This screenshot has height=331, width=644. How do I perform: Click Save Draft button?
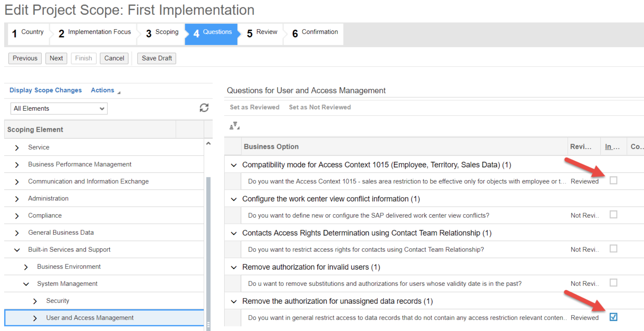(157, 58)
